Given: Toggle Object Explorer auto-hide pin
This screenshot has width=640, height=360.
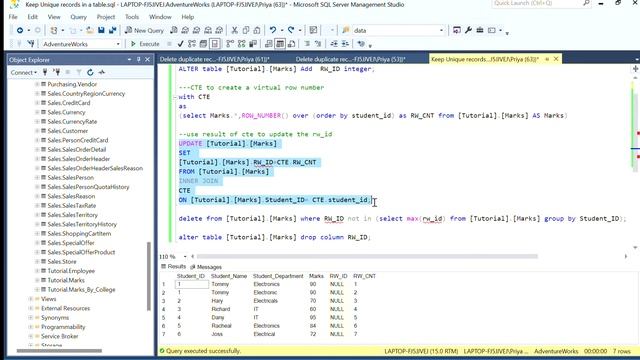Looking at the screenshot, I should [138, 60].
